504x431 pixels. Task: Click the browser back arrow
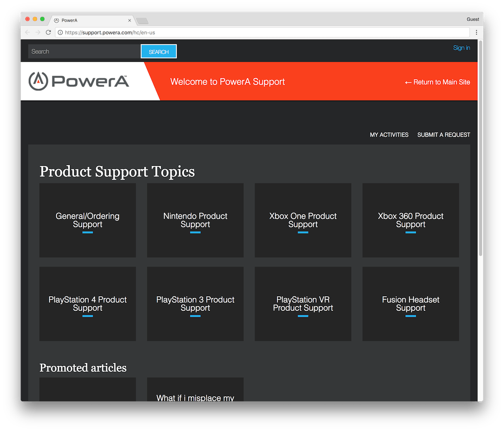pos(27,32)
